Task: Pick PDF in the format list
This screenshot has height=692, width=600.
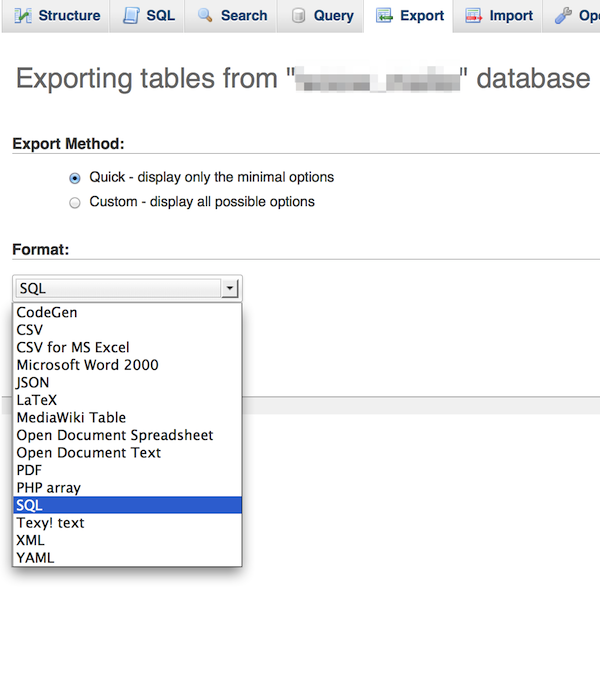Action: (29, 470)
